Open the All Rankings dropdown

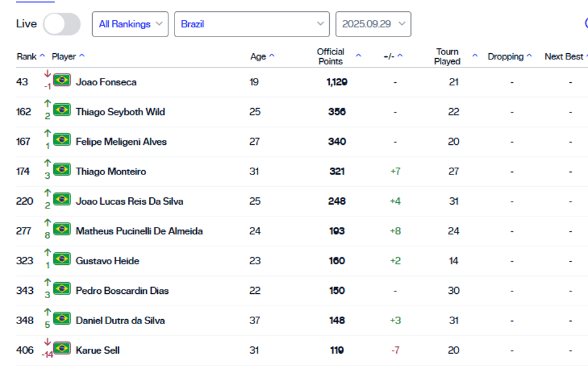130,24
